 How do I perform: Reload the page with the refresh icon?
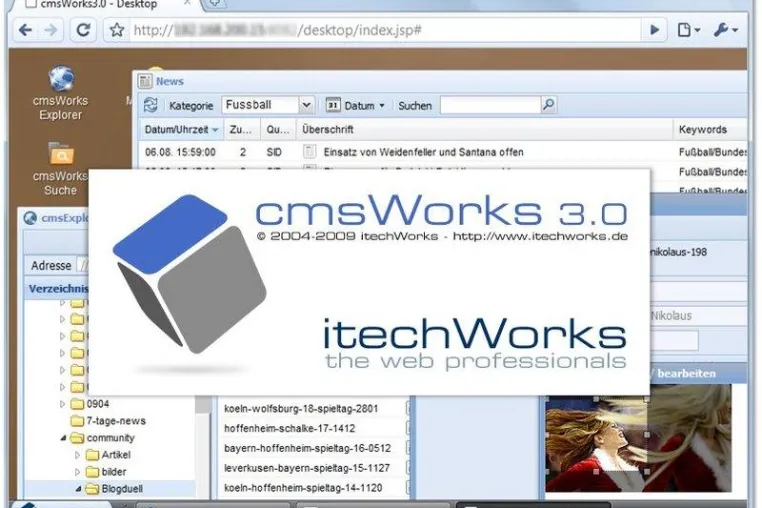pos(83,30)
